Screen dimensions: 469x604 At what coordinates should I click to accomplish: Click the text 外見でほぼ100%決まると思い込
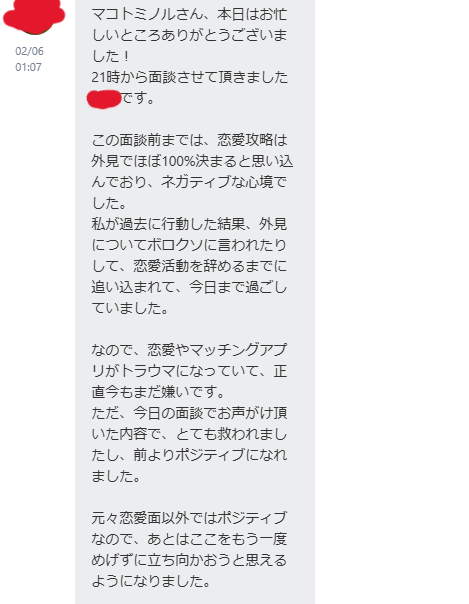(x=192, y=161)
